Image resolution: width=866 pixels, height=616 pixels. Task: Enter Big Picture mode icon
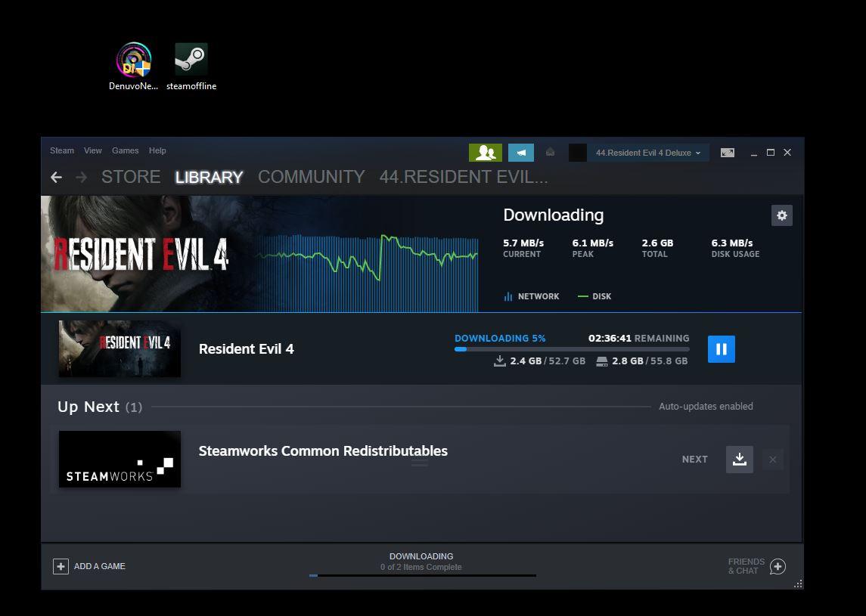click(727, 153)
